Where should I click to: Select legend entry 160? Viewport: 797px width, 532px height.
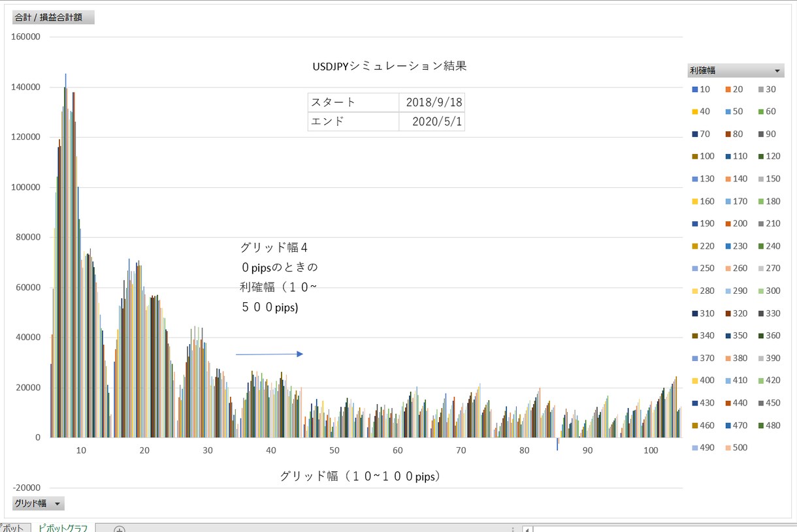[x=704, y=202]
